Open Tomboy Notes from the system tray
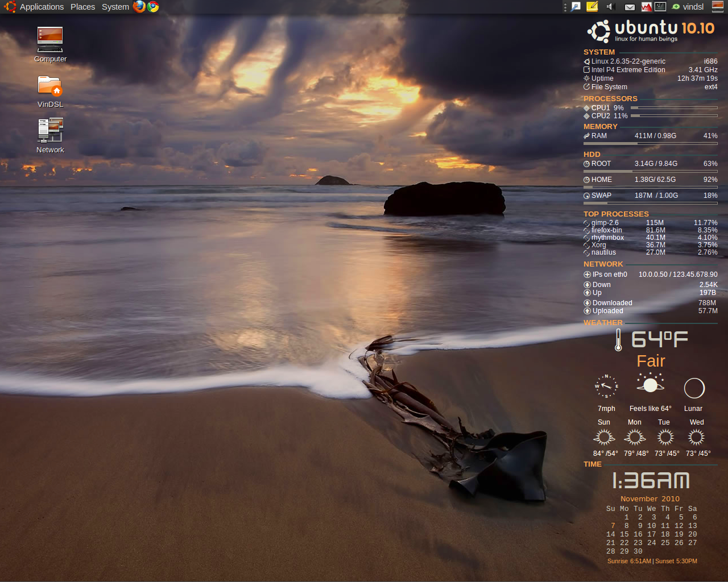 pos(591,7)
